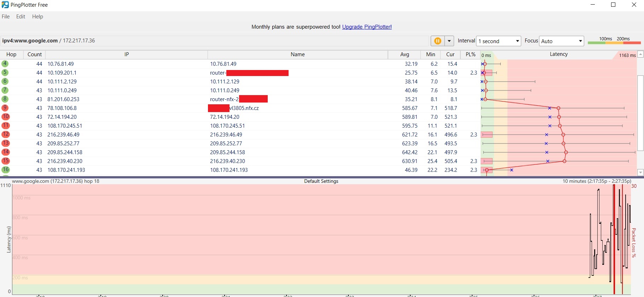
Task: Select the hop 9 red circle icon
Action: tap(5, 108)
